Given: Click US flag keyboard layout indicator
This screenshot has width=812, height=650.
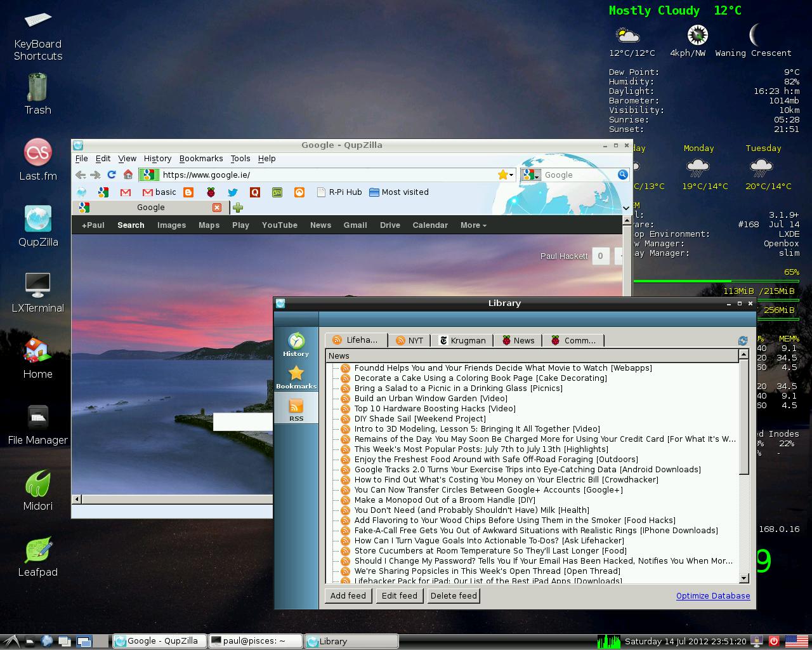Looking at the screenshot, I should tap(796, 641).
